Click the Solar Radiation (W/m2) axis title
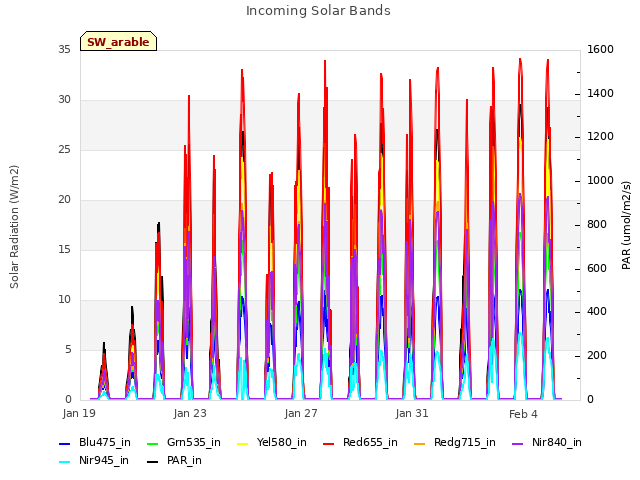640x480 pixels. (x=14, y=227)
